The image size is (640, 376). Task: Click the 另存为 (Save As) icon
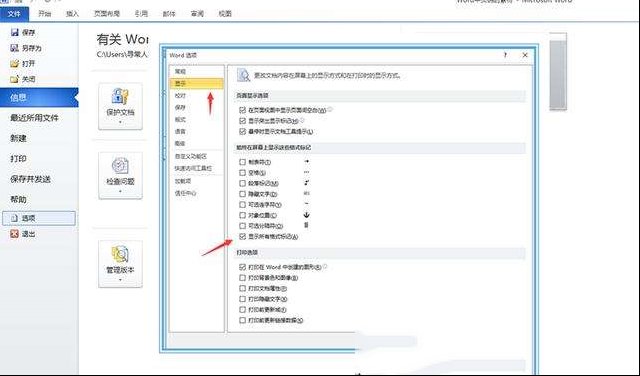coord(15,48)
